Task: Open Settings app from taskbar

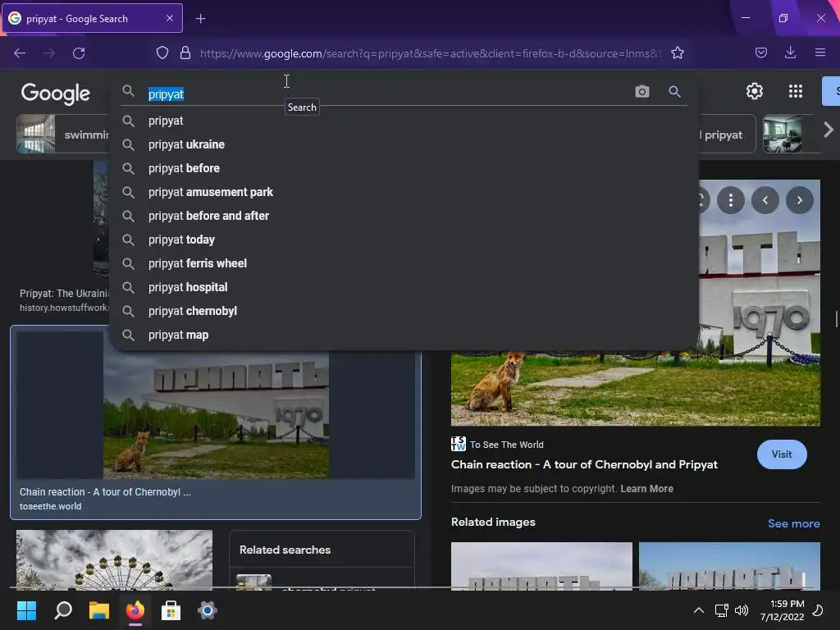Action: [207, 610]
